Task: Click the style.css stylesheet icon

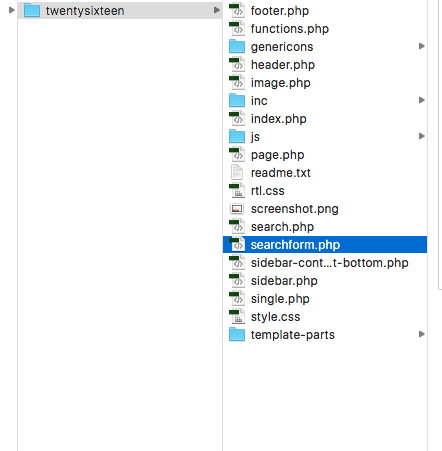Action: [x=237, y=316]
